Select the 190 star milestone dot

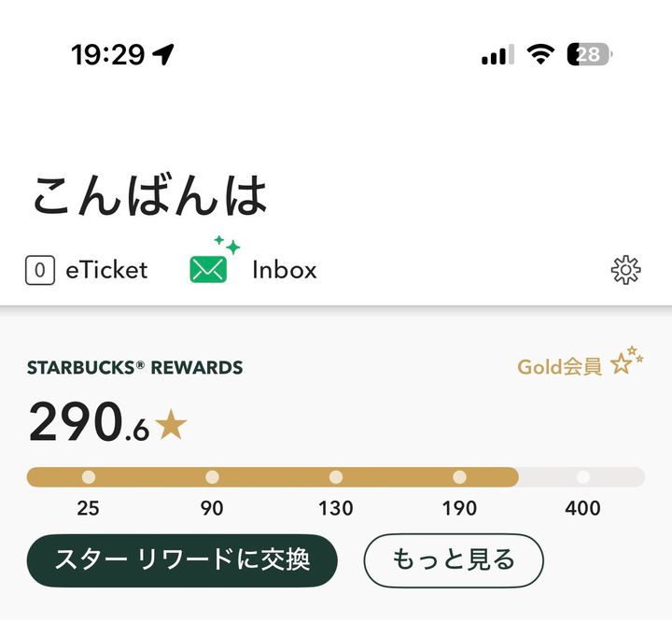point(459,477)
